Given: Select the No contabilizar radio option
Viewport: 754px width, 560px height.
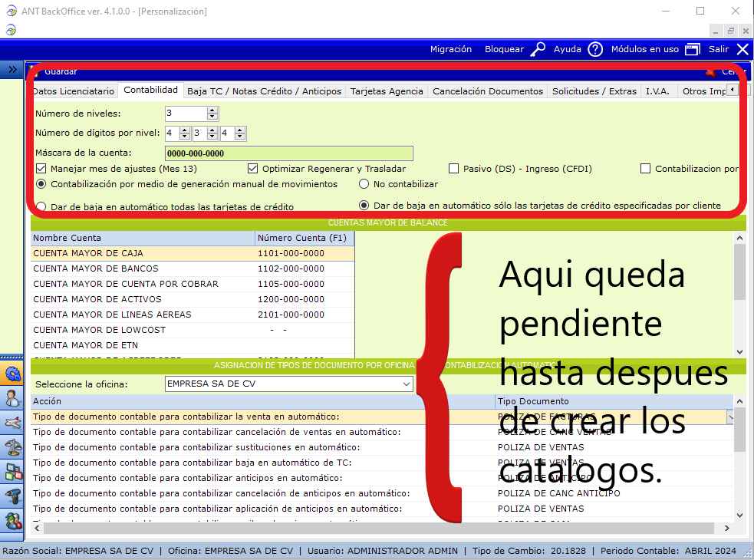Looking at the screenshot, I should [x=364, y=184].
